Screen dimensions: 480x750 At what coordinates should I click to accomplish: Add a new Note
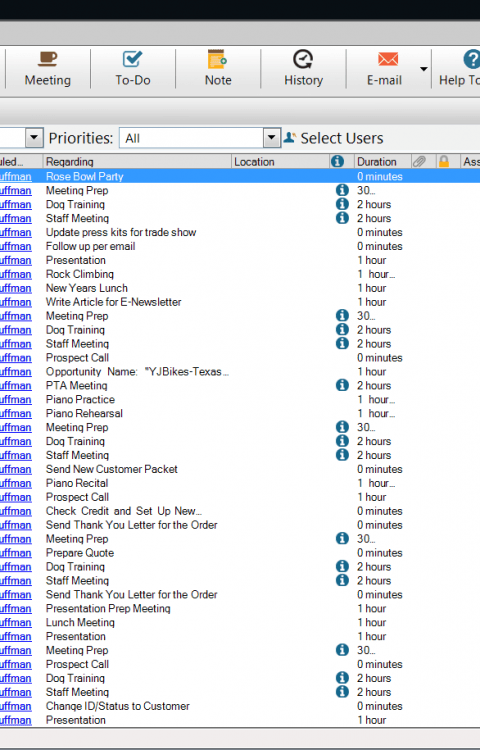pos(218,69)
